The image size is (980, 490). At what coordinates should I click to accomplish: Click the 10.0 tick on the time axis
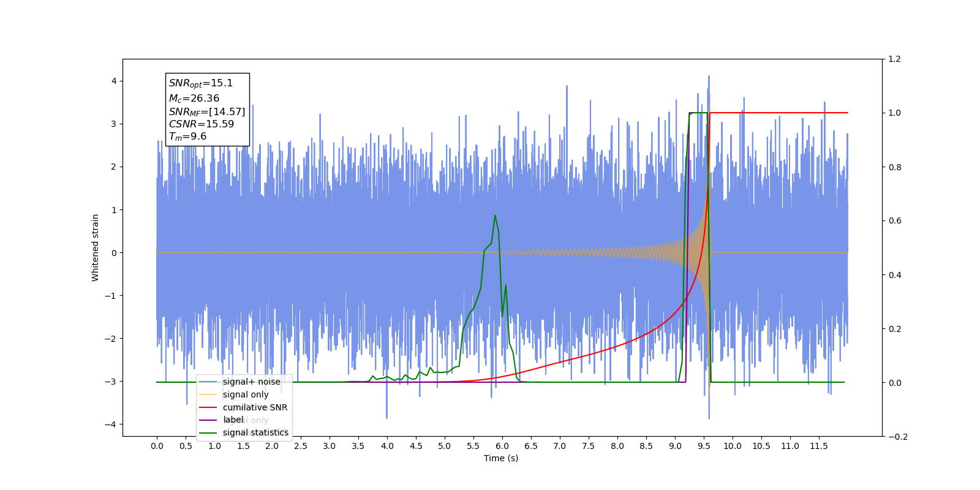733,446
